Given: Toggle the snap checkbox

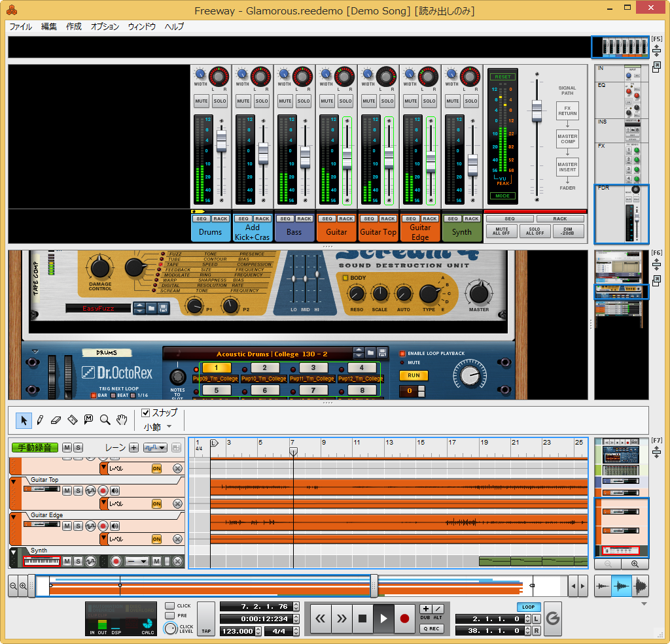Looking at the screenshot, I should tap(146, 413).
